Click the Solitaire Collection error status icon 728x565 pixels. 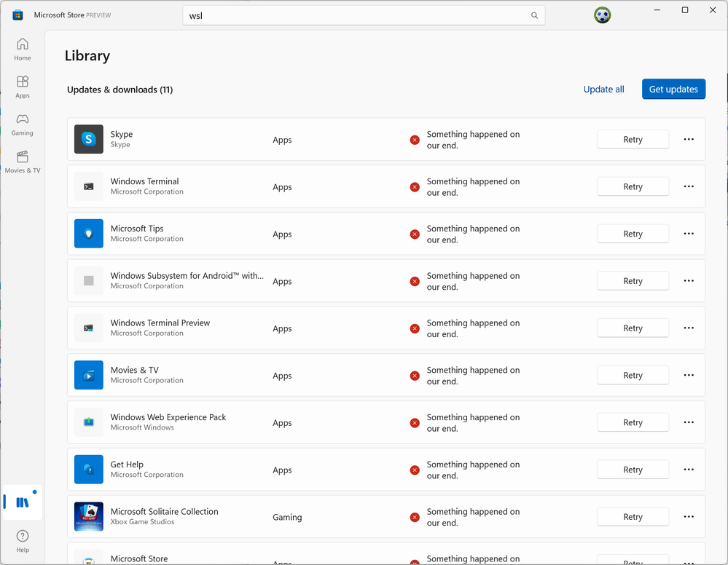tap(415, 517)
